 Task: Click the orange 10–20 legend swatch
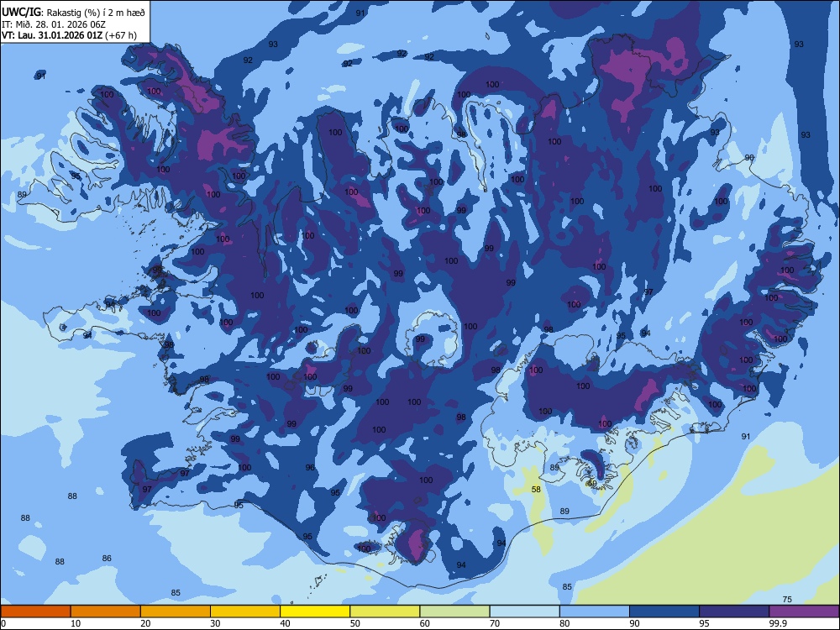click(106, 612)
